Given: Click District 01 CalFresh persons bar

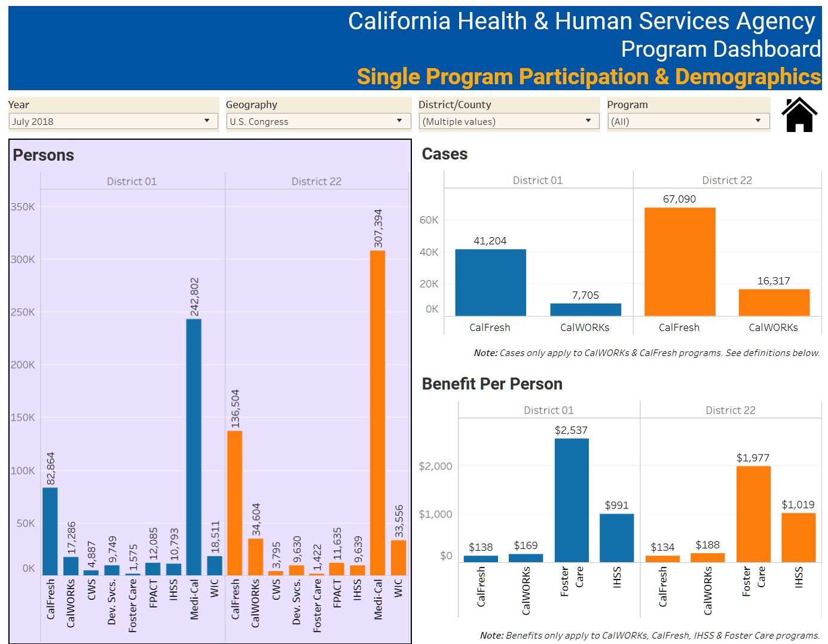Looking at the screenshot, I should point(50,531).
